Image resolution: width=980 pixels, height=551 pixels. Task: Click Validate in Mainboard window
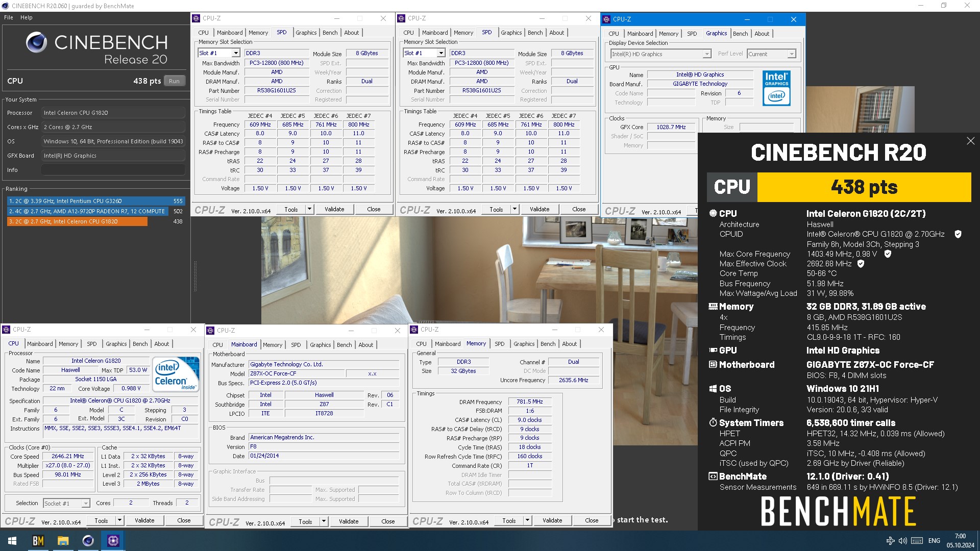pyautogui.click(x=349, y=521)
